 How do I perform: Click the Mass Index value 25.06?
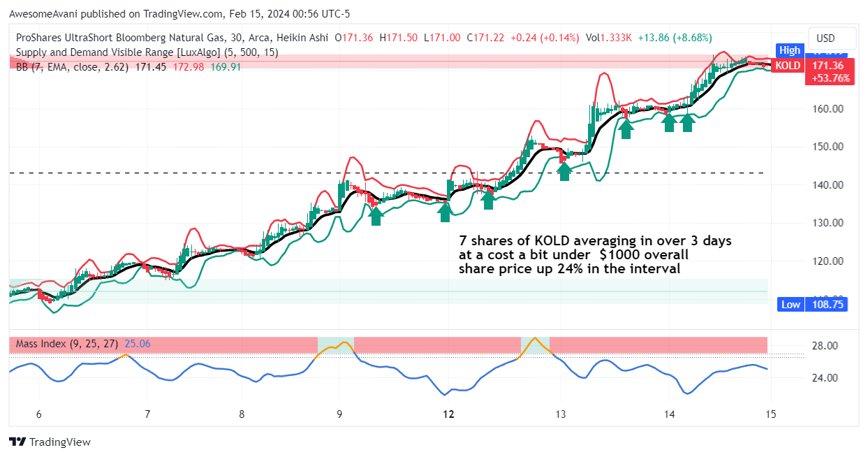coord(137,344)
